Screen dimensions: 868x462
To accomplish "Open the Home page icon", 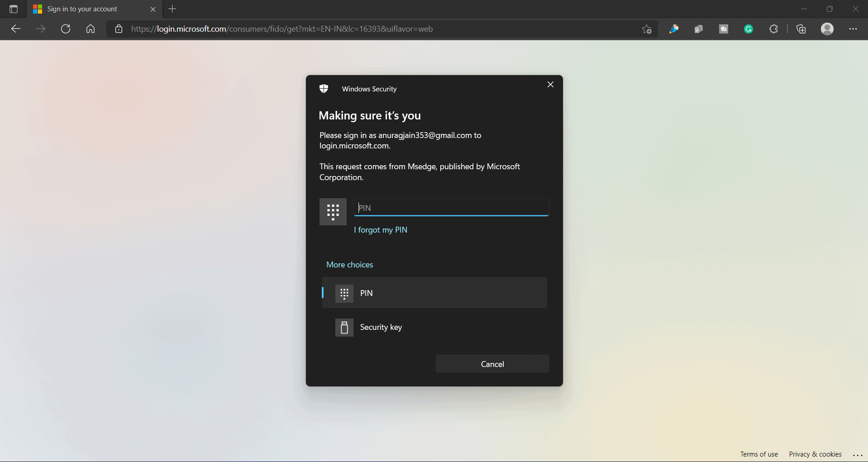I will point(91,29).
